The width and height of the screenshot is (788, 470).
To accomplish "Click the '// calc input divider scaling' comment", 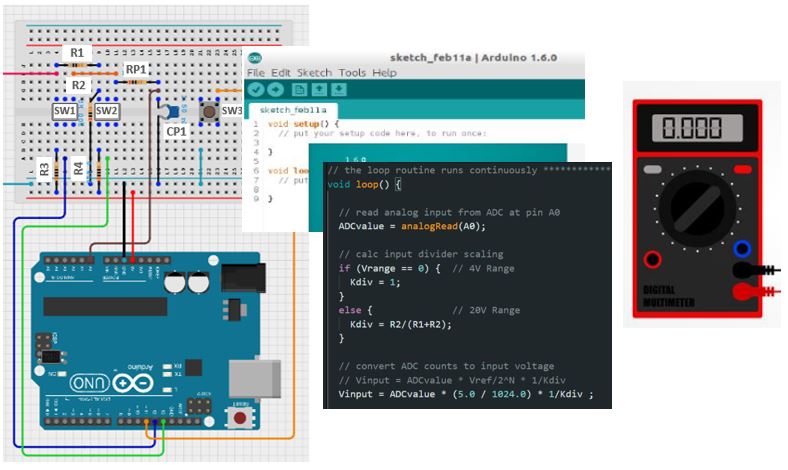I will 421,254.
